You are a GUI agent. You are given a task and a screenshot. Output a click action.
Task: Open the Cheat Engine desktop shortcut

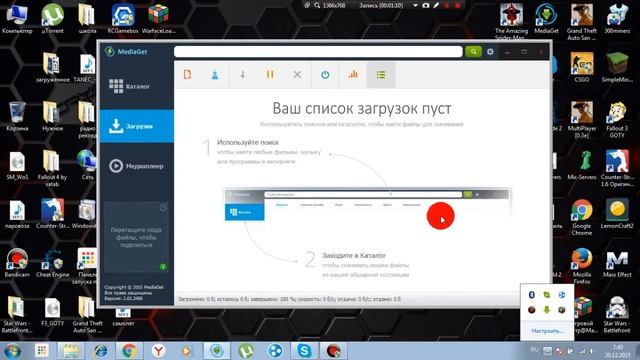coord(52,262)
